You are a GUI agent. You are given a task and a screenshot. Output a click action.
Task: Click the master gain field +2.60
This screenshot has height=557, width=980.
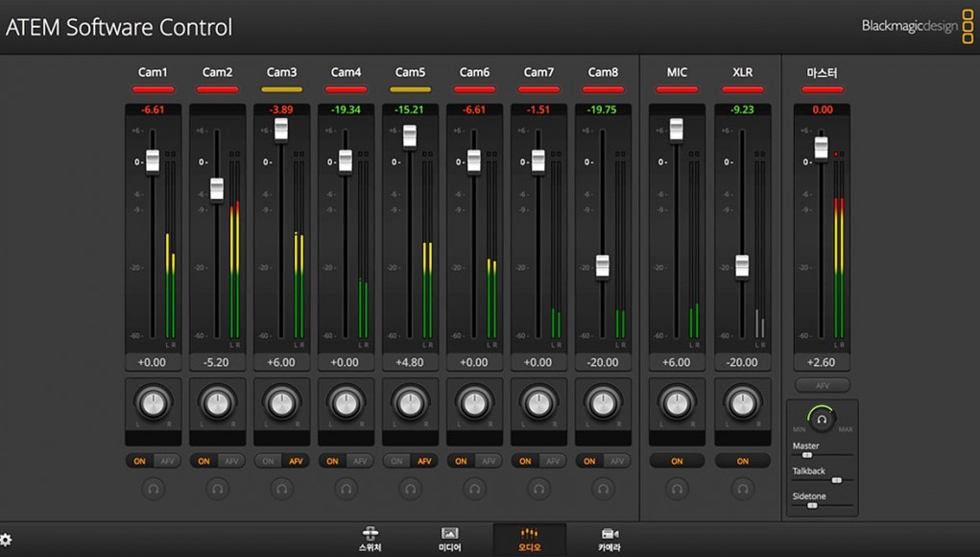pyautogui.click(x=822, y=362)
